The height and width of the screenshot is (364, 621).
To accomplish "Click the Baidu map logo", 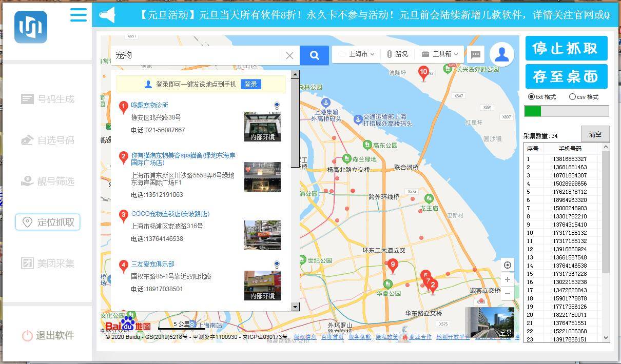I will (x=128, y=325).
